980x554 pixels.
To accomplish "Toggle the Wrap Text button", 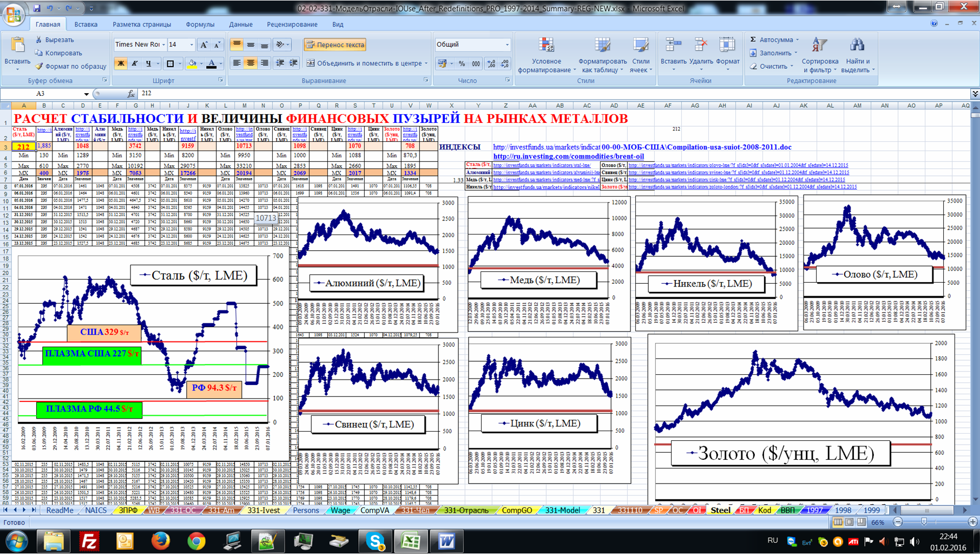I will click(335, 45).
